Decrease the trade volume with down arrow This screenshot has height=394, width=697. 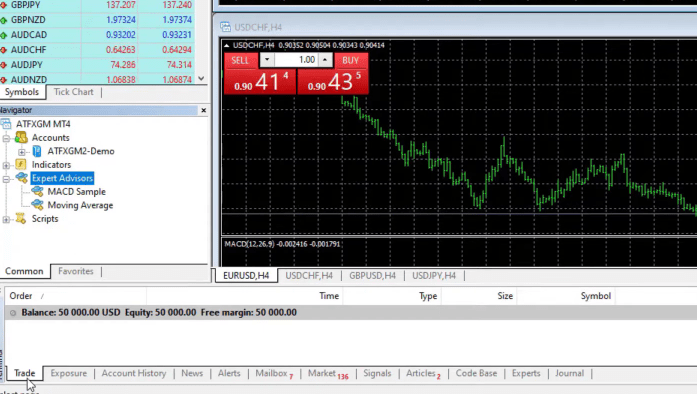coord(267,60)
